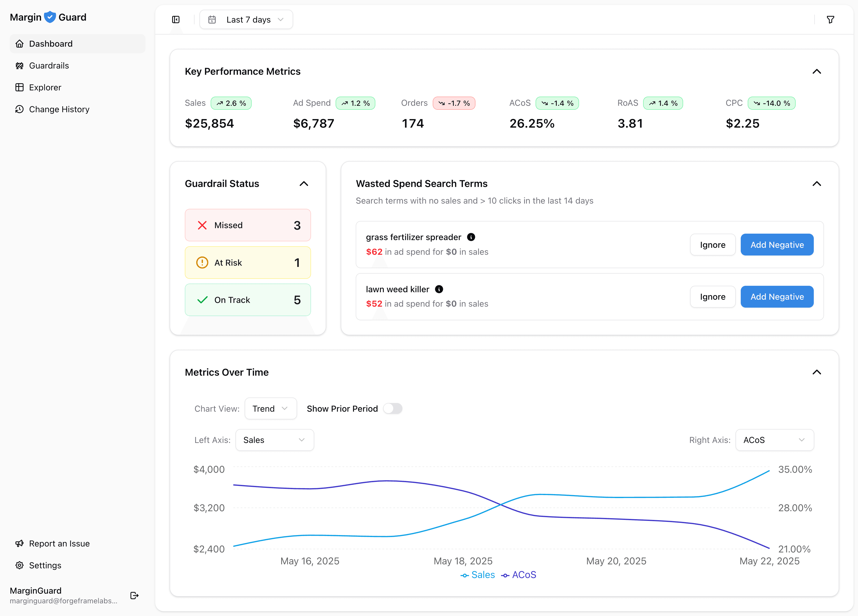
Task: Open the Last 7 days date range dropdown
Action: [x=246, y=19]
